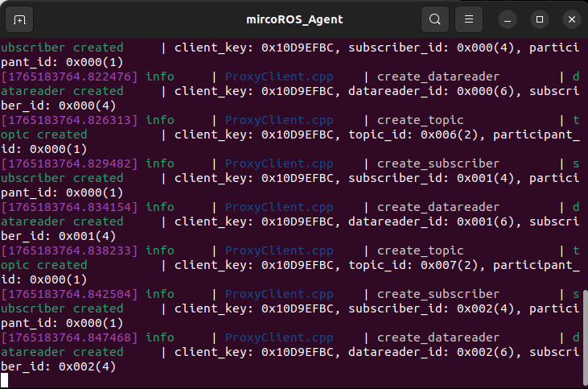Viewport: 588px width, 389px height.
Task: Click the mircoROS_Agent window title
Action: [x=294, y=19]
